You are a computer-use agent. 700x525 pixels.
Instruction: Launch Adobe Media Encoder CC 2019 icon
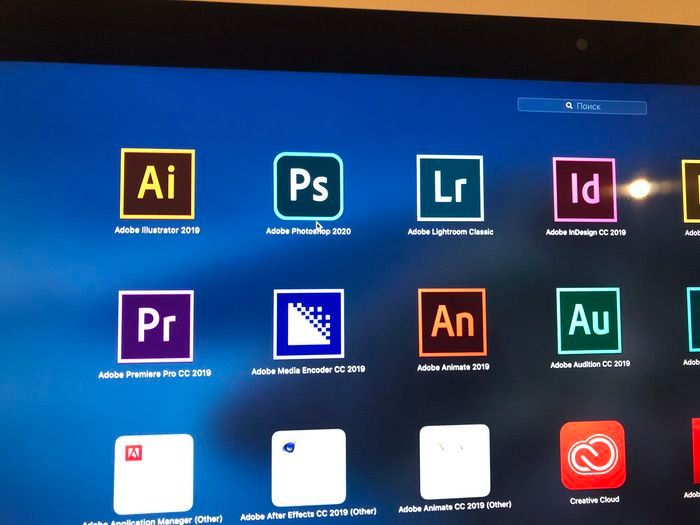308,324
